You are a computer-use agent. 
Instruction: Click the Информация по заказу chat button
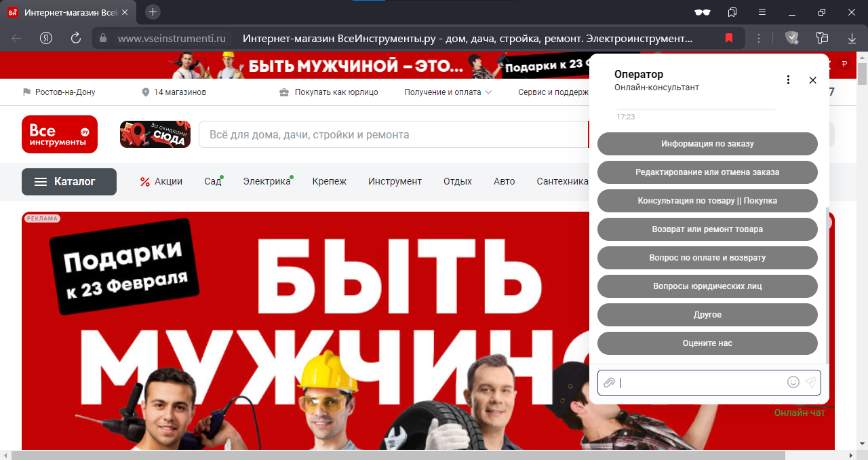click(x=707, y=143)
